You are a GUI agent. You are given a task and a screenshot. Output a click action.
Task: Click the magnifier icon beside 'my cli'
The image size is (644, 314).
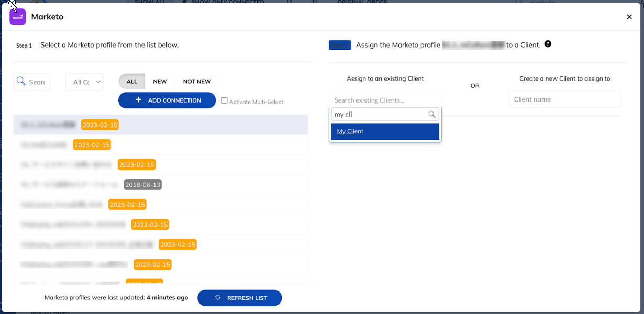pos(432,115)
